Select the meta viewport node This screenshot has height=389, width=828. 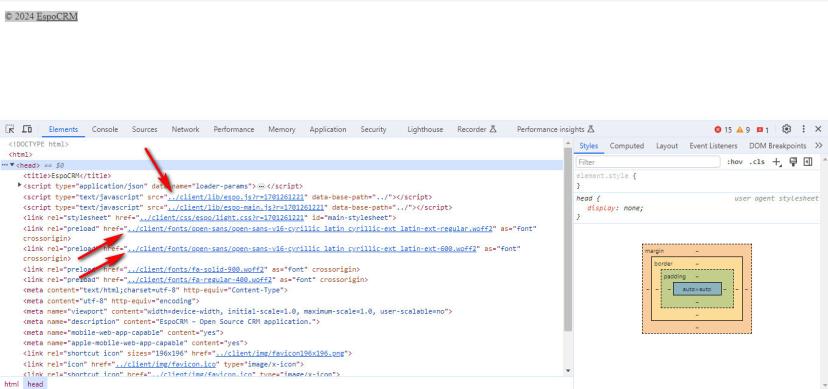[x=237, y=311]
